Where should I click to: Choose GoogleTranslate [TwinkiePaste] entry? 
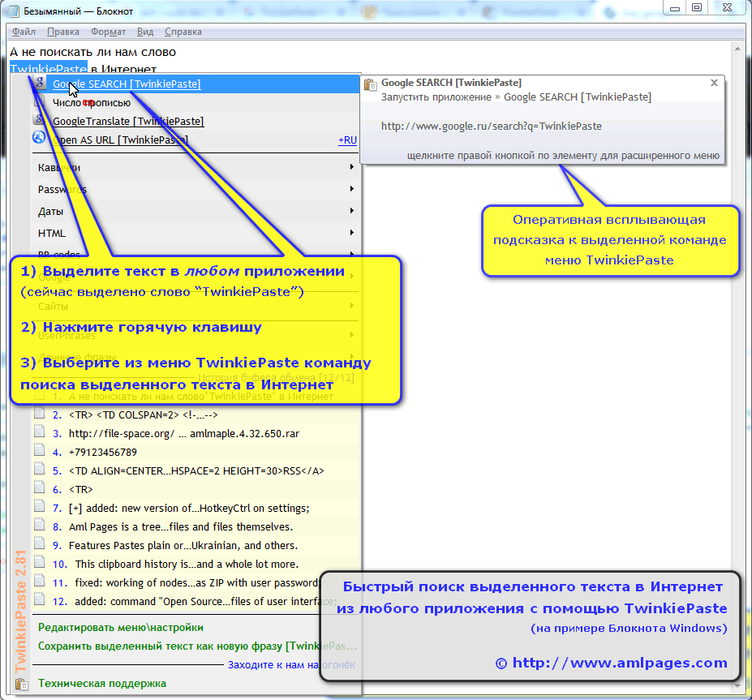[196, 122]
